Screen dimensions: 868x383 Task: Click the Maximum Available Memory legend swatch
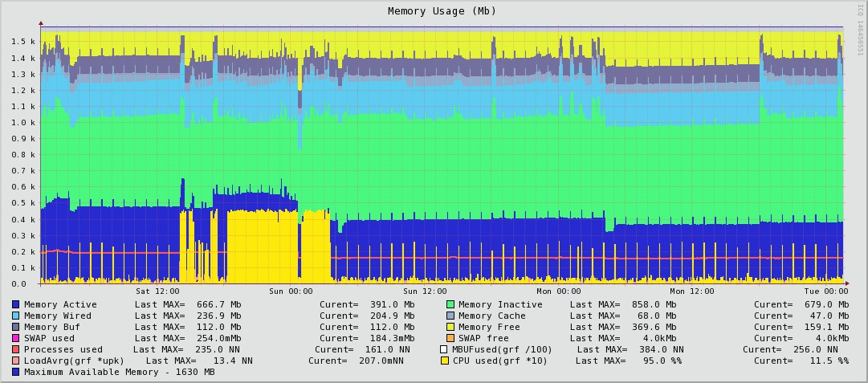[x=15, y=373]
